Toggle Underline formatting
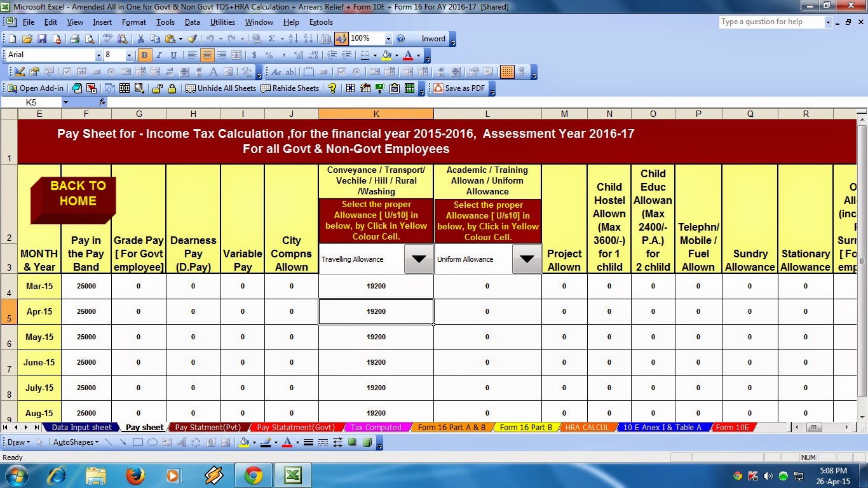 [x=173, y=55]
